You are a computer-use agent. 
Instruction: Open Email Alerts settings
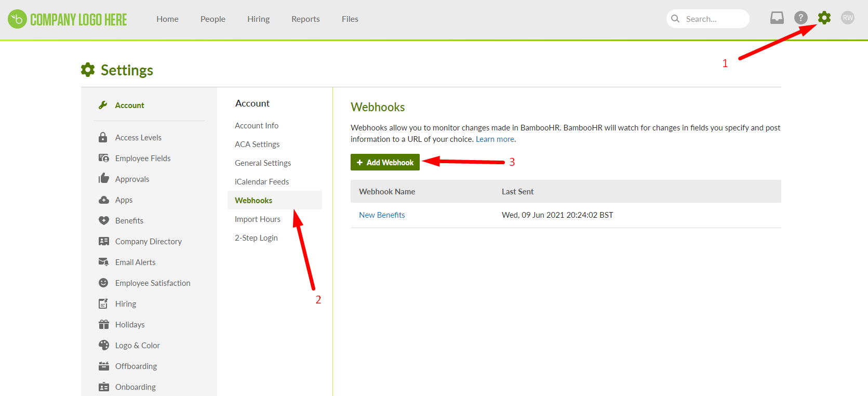coord(136,262)
